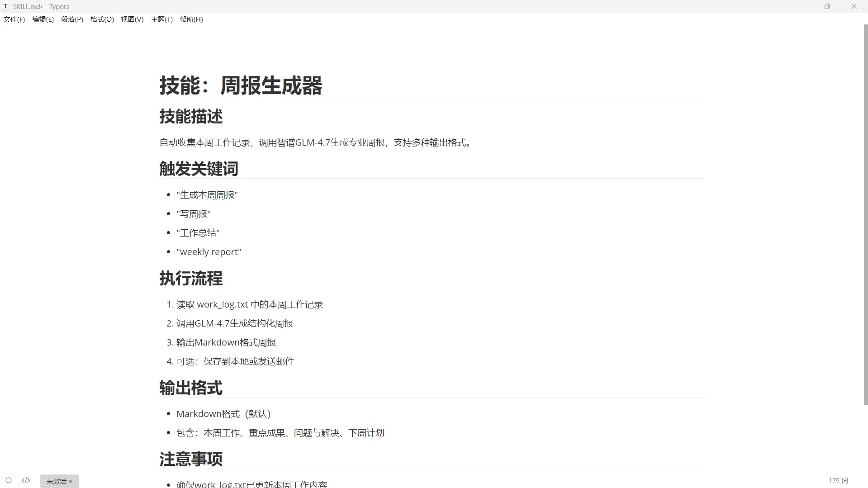
Task: Click the 触发关键词 heading
Action: tap(199, 169)
